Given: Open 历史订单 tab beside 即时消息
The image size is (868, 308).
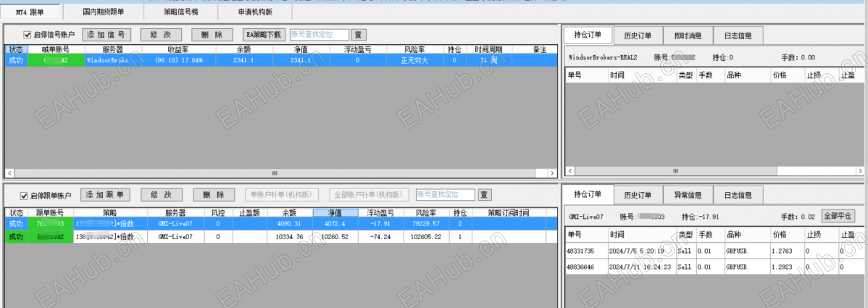Looking at the screenshot, I should [638, 36].
